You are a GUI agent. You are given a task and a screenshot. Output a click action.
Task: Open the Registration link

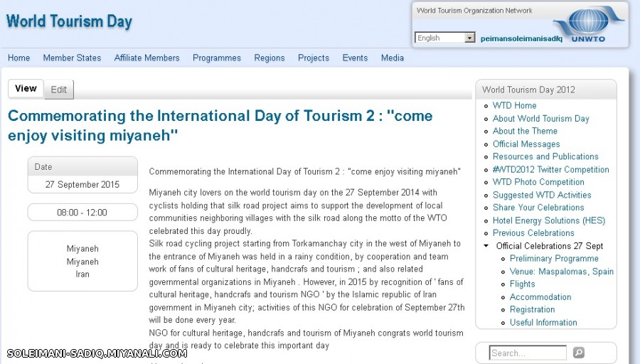pos(532,309)
